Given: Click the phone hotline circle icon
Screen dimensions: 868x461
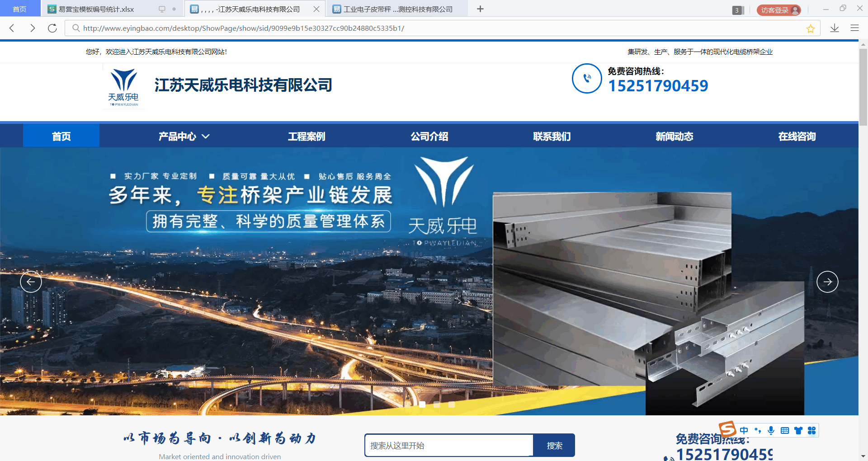Looking at the screenshot, I should [587, 78].
